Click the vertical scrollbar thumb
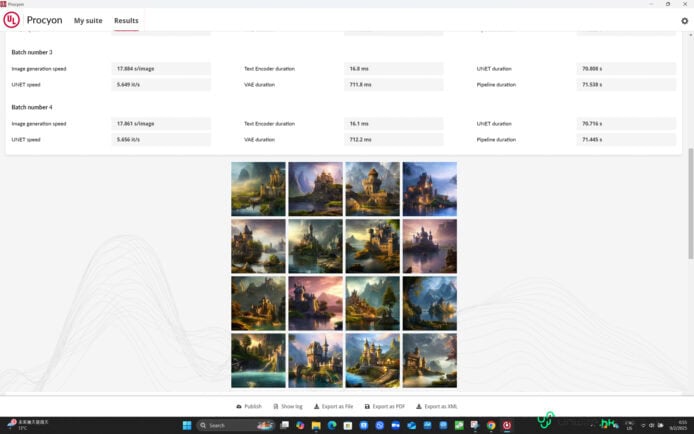The width and height of the screenshot is (694, 434). click(x=689, y=200)
